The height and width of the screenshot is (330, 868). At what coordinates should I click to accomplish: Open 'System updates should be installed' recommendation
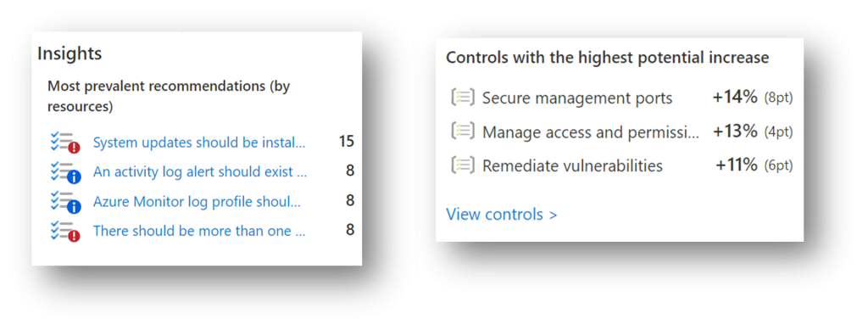(x=198, y=143)
